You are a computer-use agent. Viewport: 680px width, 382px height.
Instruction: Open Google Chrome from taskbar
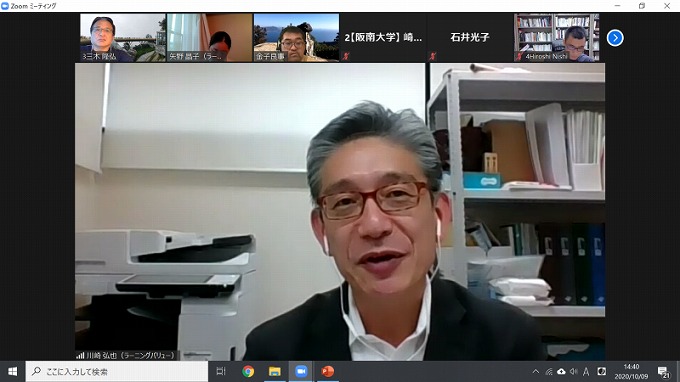tap(248, 372)
